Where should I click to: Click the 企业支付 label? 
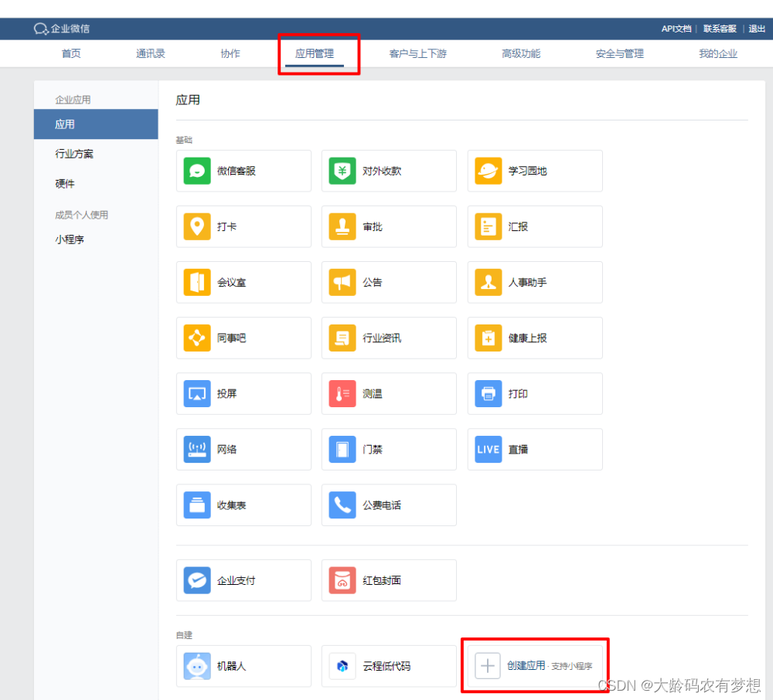click(236, 579)
